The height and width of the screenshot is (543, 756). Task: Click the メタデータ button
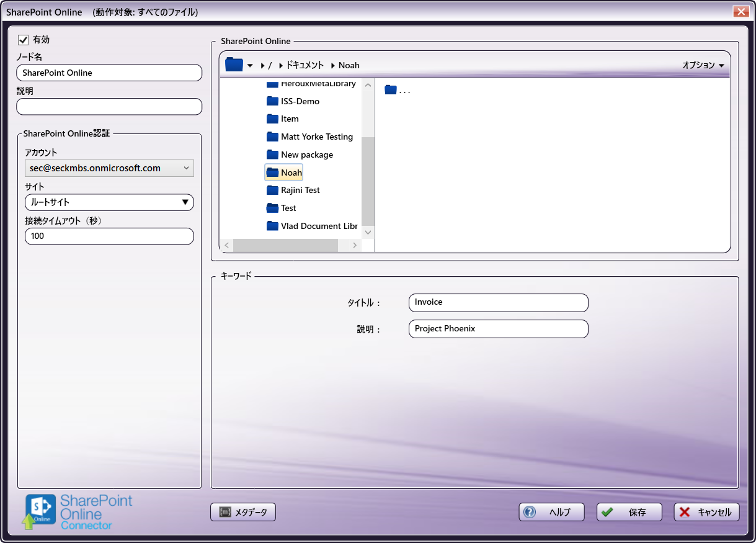point(243,512)
